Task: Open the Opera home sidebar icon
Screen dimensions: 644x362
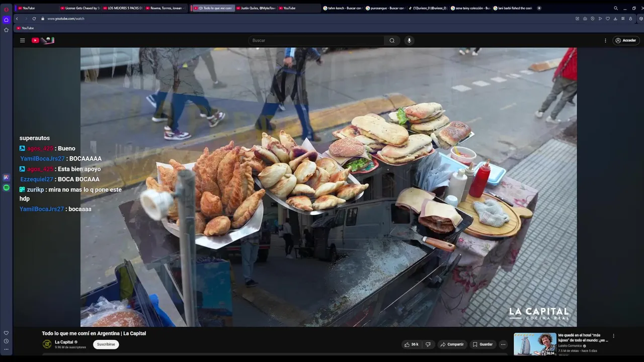Action: click(6, 20)
